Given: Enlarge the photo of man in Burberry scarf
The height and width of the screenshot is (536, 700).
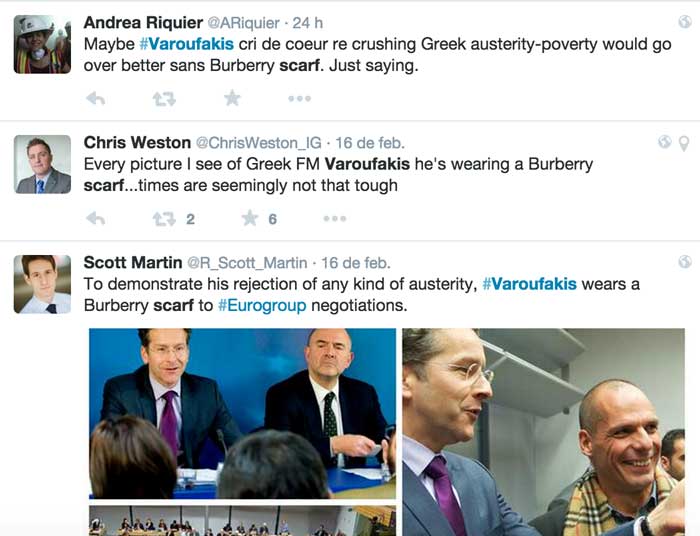Looking at the screenshot, I should click(543, 432).
